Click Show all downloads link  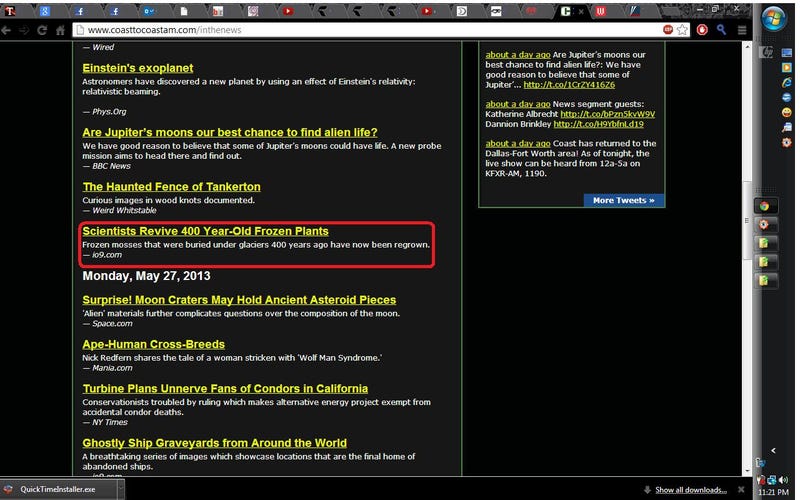pos(690,490)
